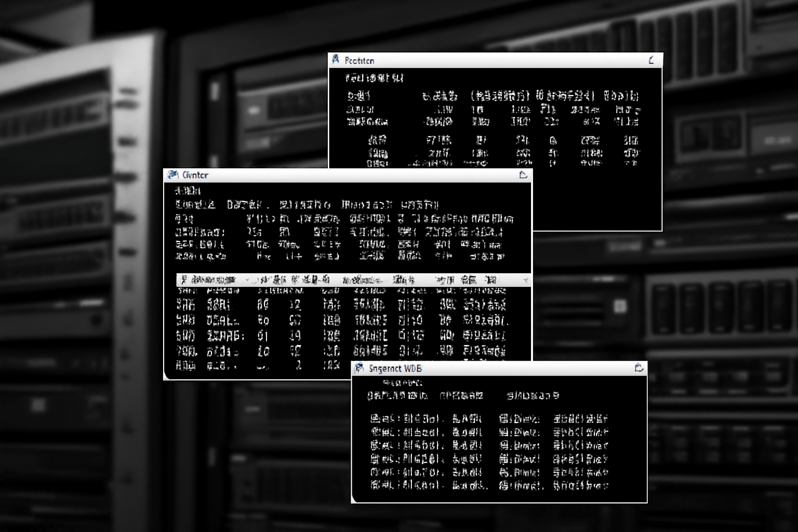Click the "Pcotitcn" window title text

point(360,61)
